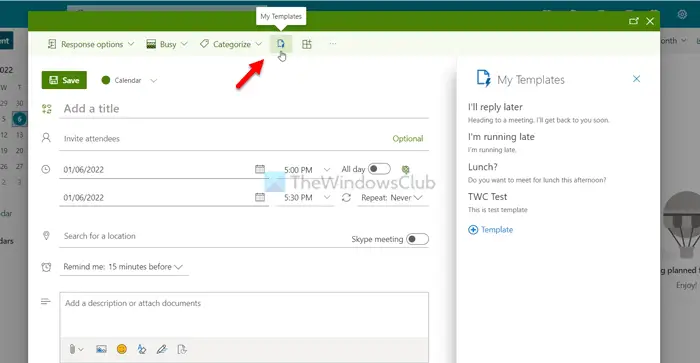This screenshot has height=363, width=700.
Task: Add a new Template with plus link
Action: [491, 229]
